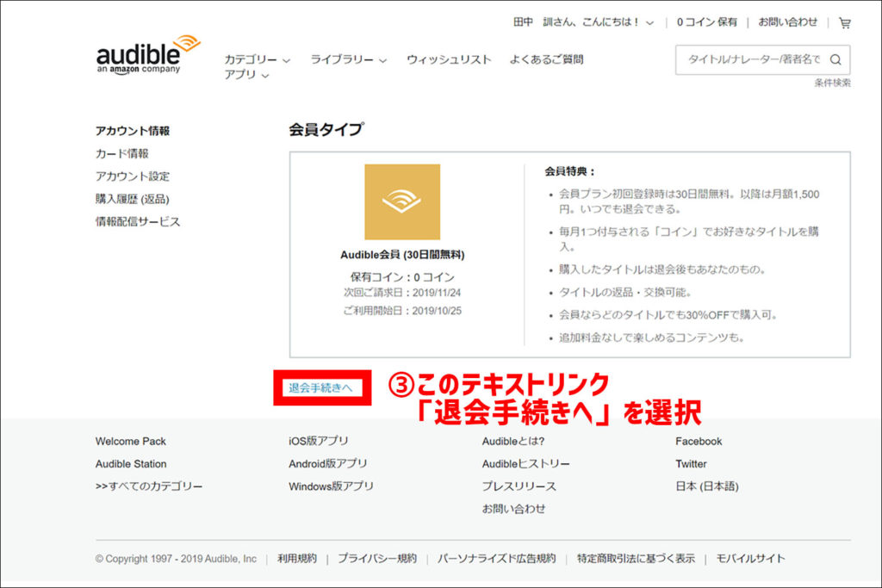This screenshot has height=588, width=882.
Task: Click the 会員タイプ heading
Action: pyautogui.click(x=326, y=130)
